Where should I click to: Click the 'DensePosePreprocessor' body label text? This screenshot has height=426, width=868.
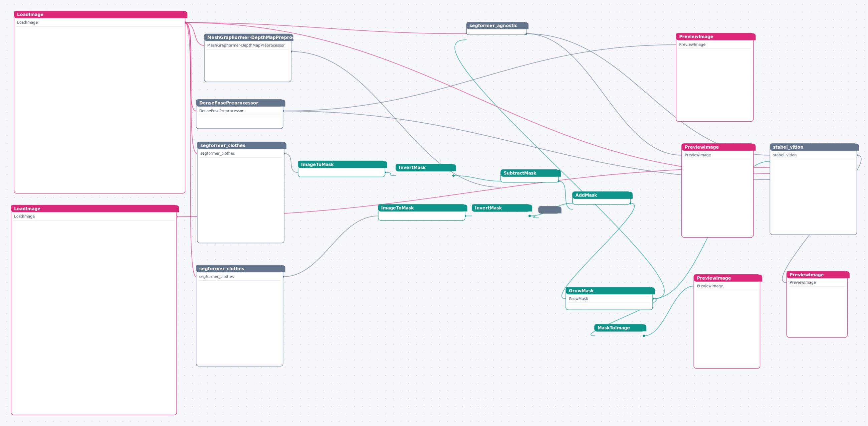pos(221,111)
